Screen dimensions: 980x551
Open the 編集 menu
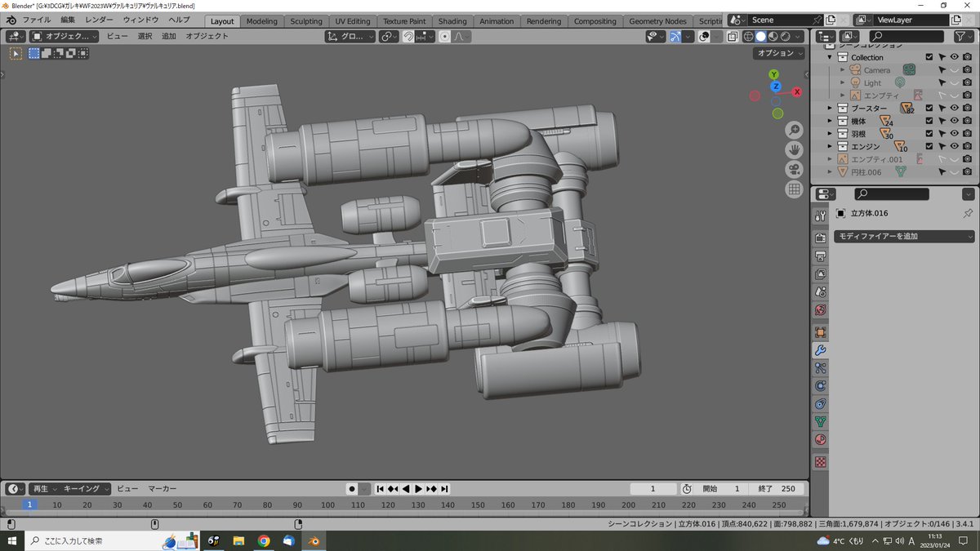coord(68,20)
